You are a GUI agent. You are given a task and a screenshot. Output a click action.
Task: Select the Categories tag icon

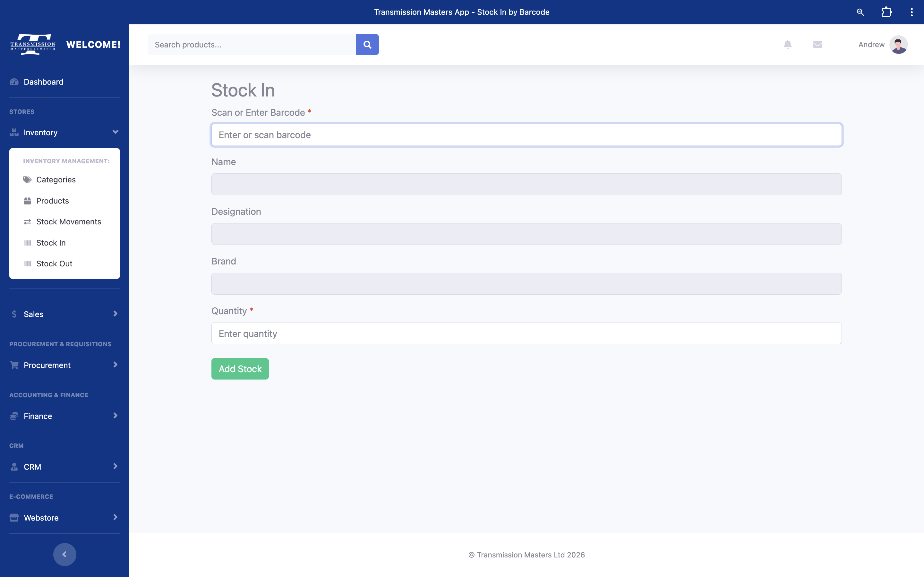[27, 180]
